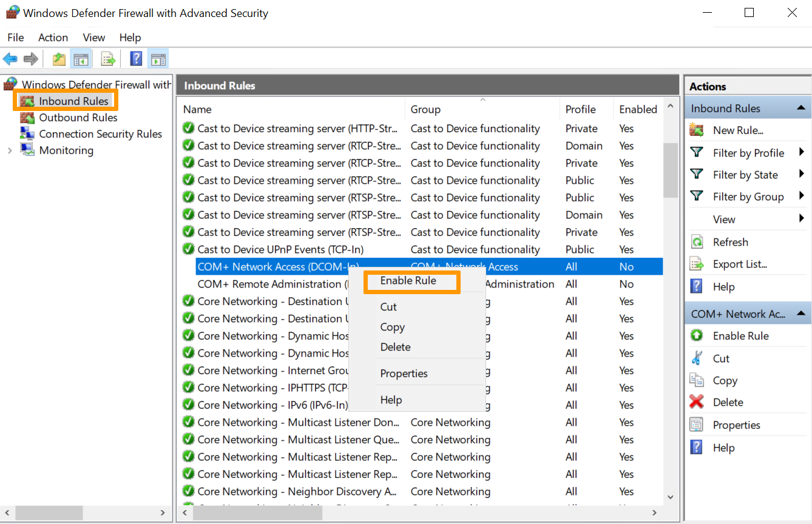The width and height of the screenshot is (812, 524).
Task: Select Properties in the context menu
Action: [x=404, y=374]
